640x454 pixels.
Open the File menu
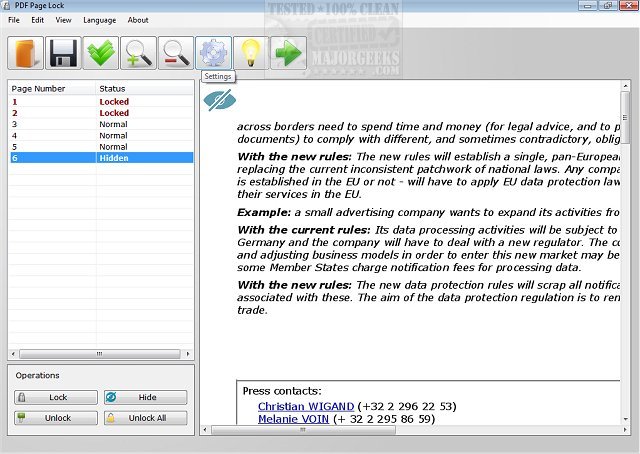pos(14,20)
